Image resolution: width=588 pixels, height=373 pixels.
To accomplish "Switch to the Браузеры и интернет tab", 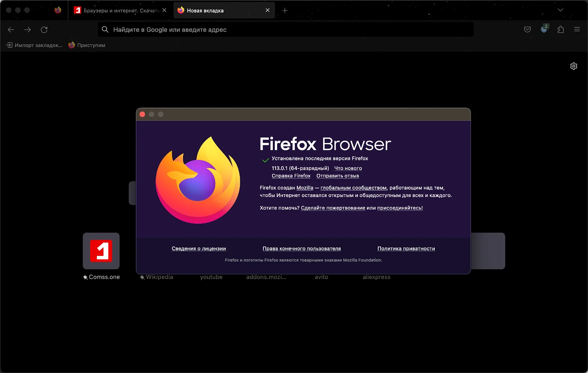I will [x=118, y=11].
